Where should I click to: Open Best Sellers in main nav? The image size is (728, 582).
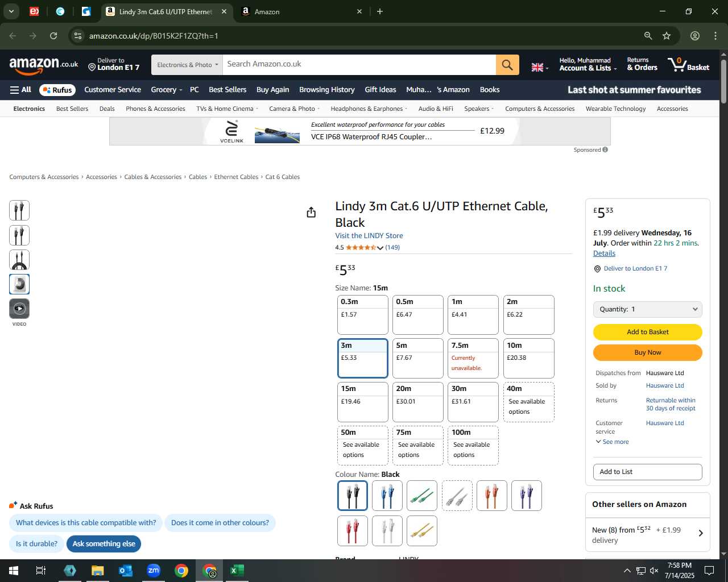[x=227, y=90]
